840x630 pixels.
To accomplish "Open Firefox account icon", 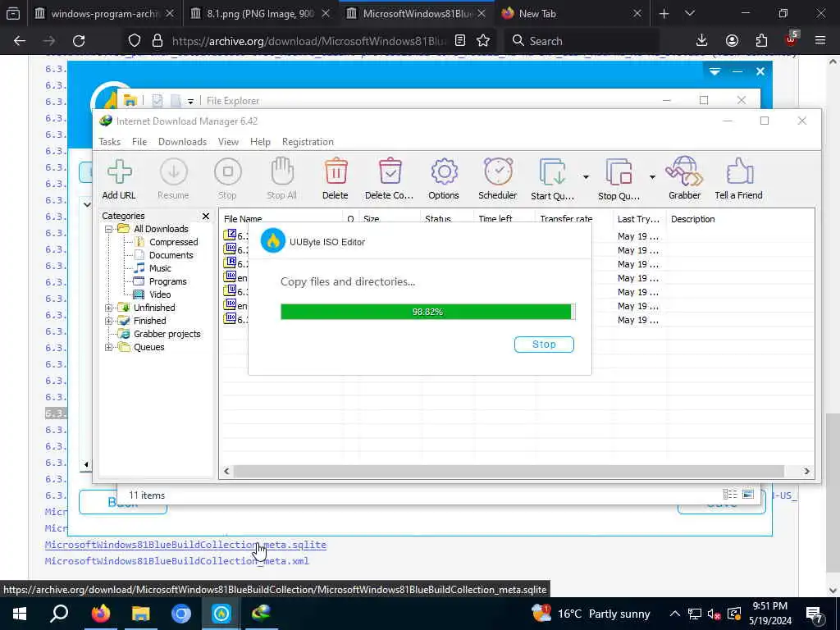I will point(732,41).
